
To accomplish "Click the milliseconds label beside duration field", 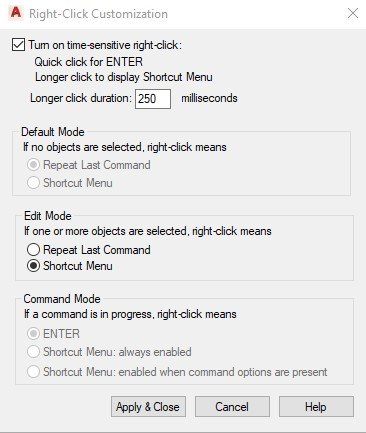I will point(209,98).
